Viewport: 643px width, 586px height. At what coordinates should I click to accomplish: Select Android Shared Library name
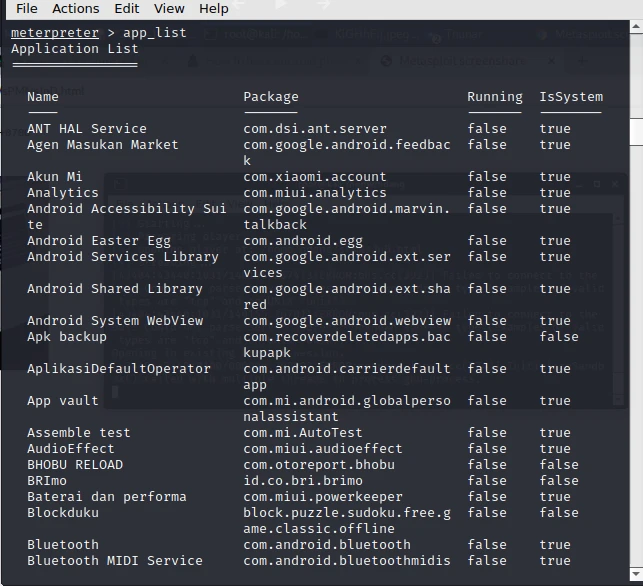pos(115,289)
